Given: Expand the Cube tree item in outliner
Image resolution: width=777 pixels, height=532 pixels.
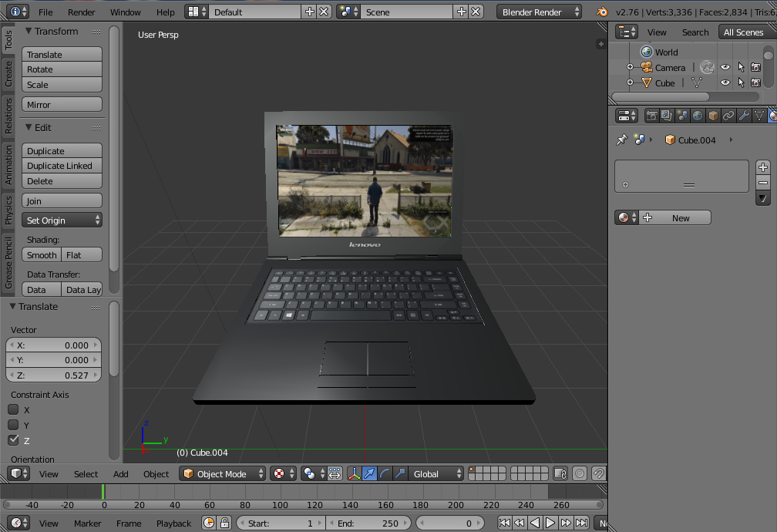Looking at the screenshot, I should coord(630,82).
